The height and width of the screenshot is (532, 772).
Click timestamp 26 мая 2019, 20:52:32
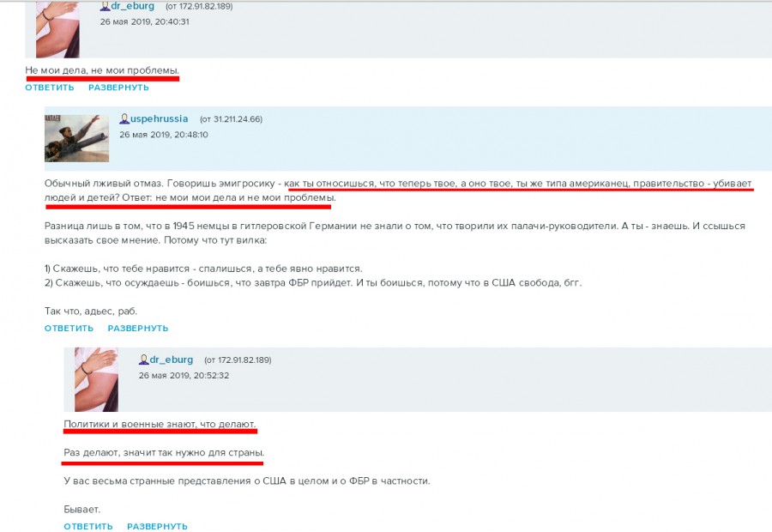(x=184, y=375)
